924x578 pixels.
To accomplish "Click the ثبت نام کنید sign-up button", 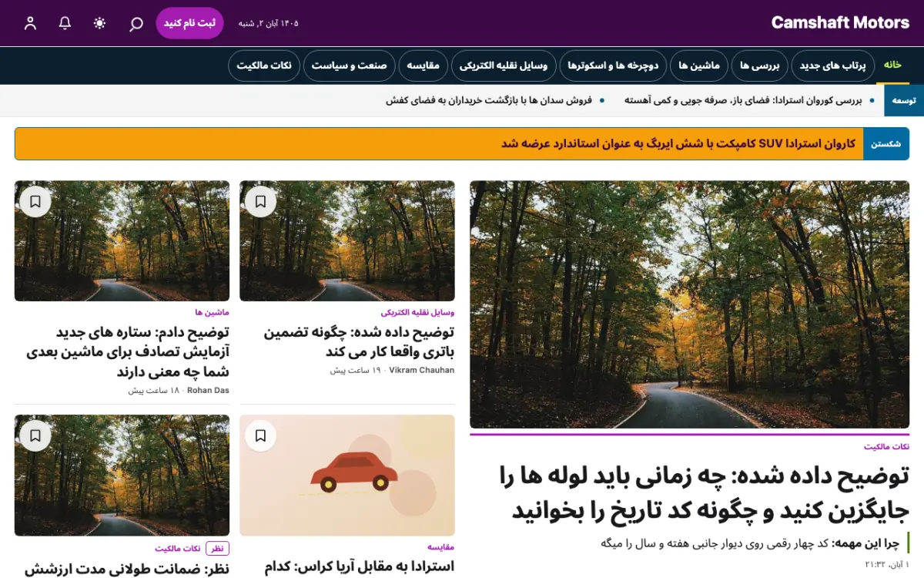I will coord(189,23).
